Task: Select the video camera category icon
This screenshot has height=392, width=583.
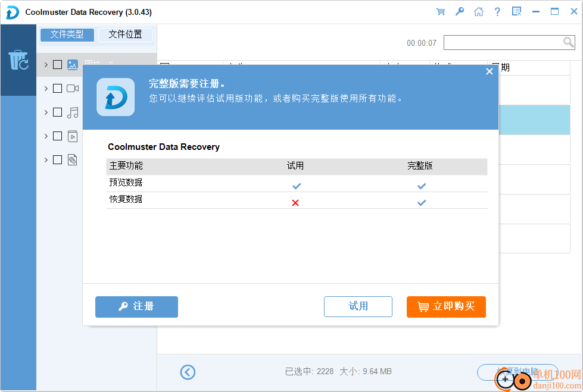Action: (x=73, y=89)
